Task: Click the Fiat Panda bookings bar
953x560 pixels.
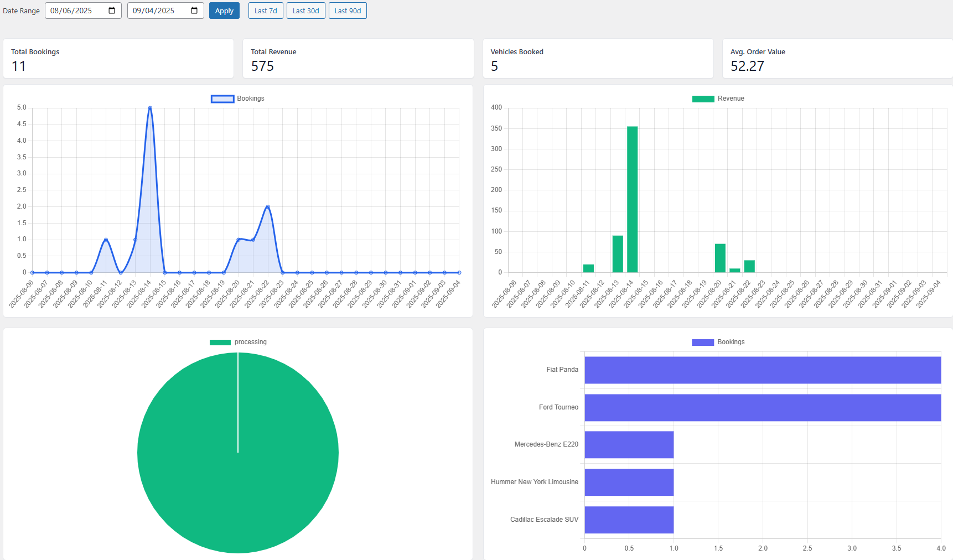Action: point(763,370)
